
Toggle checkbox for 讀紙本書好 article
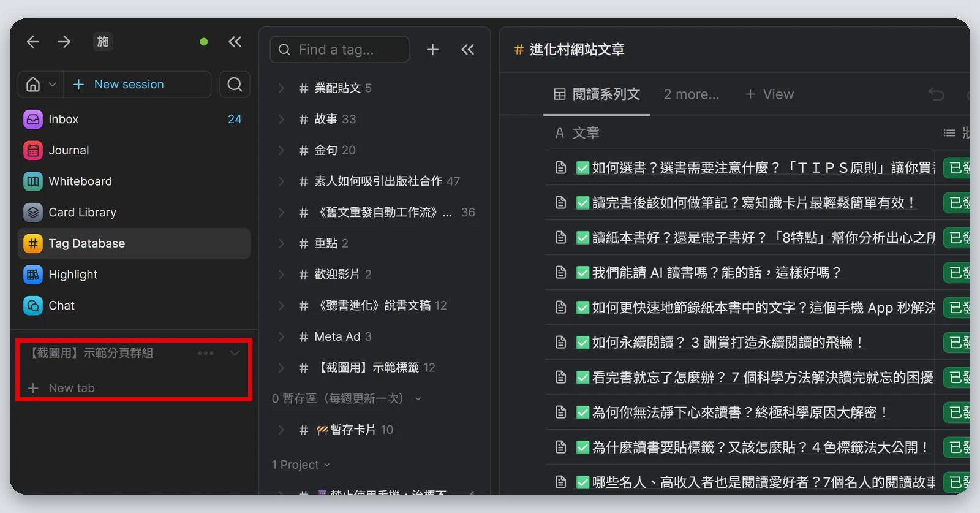[582, 238]
